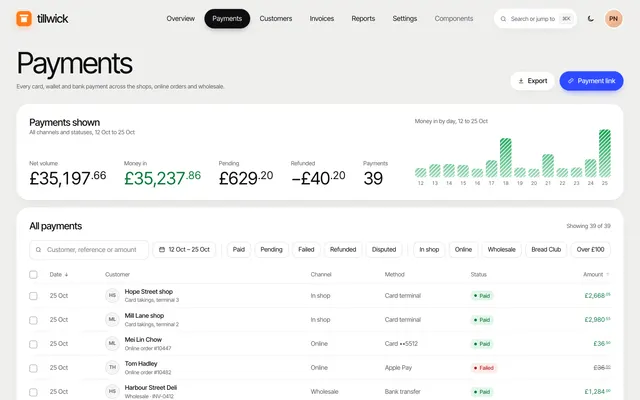The image size is (640, 400).
Task: Click the Customer column header
Action: (x=118, y=274)
